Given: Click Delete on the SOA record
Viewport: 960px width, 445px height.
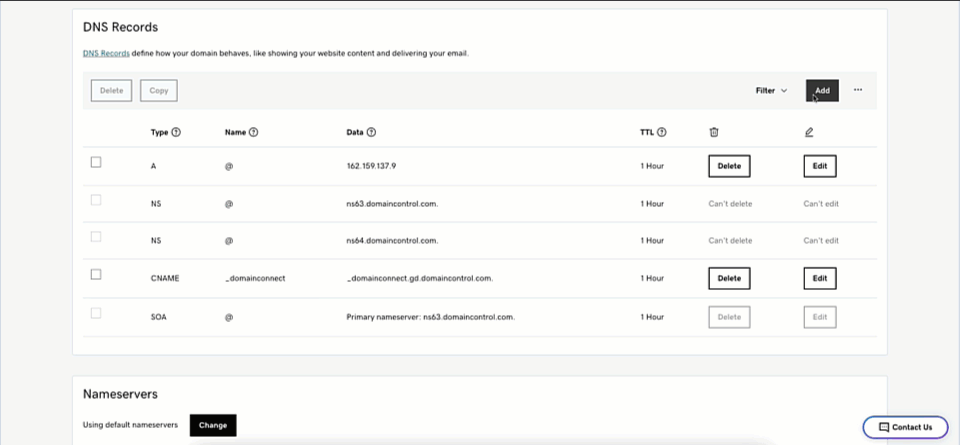Looking at the screenshot, I should (729, 317).
